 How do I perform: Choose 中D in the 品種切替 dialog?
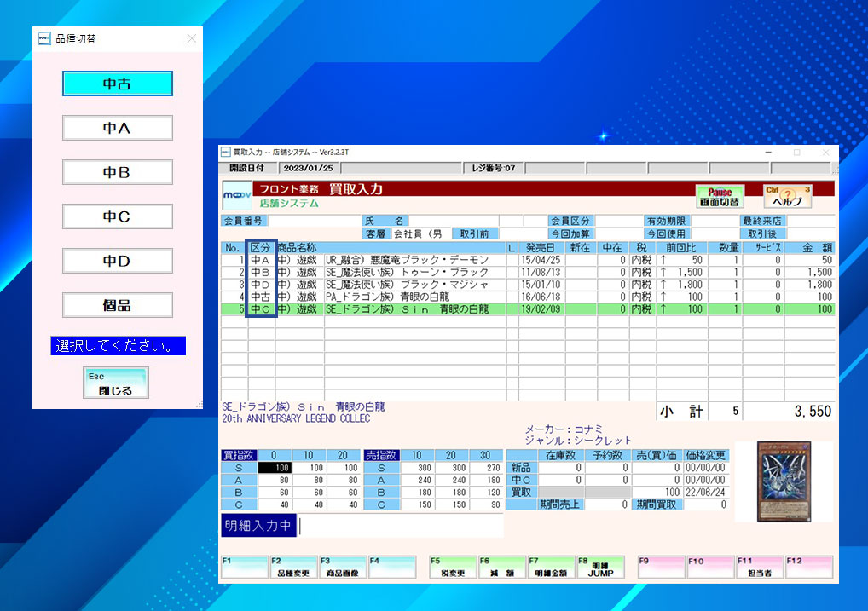point(118,261)
